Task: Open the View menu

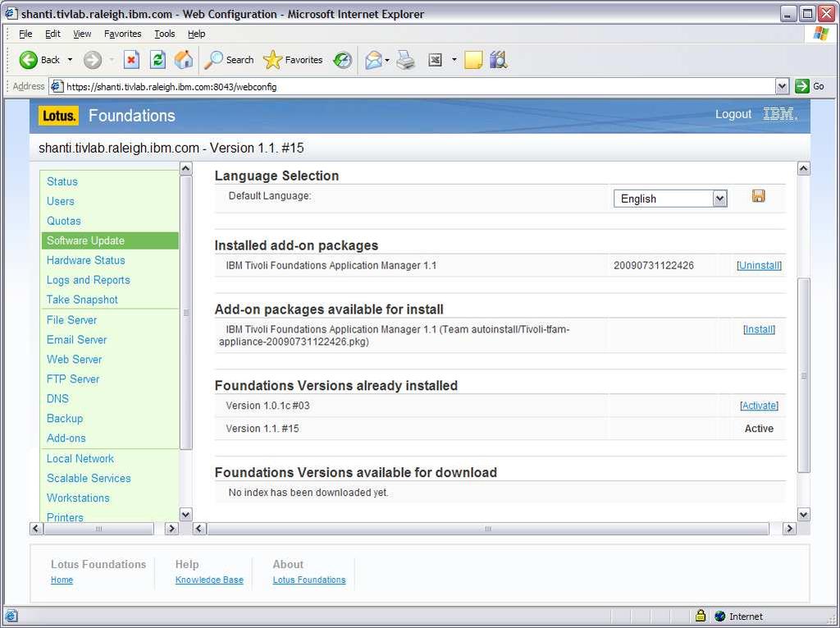Action: click(82, 34)
